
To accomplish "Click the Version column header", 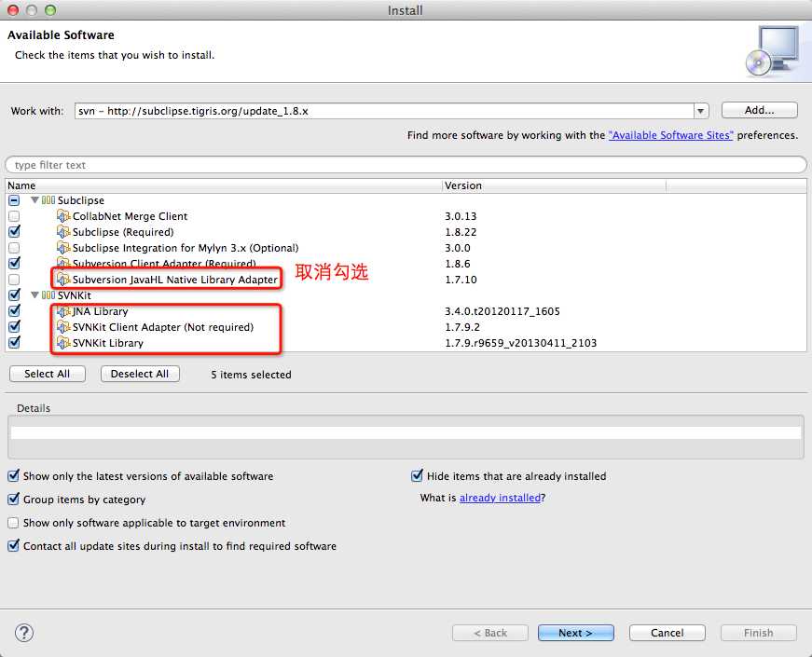I will tap(554, 185).
